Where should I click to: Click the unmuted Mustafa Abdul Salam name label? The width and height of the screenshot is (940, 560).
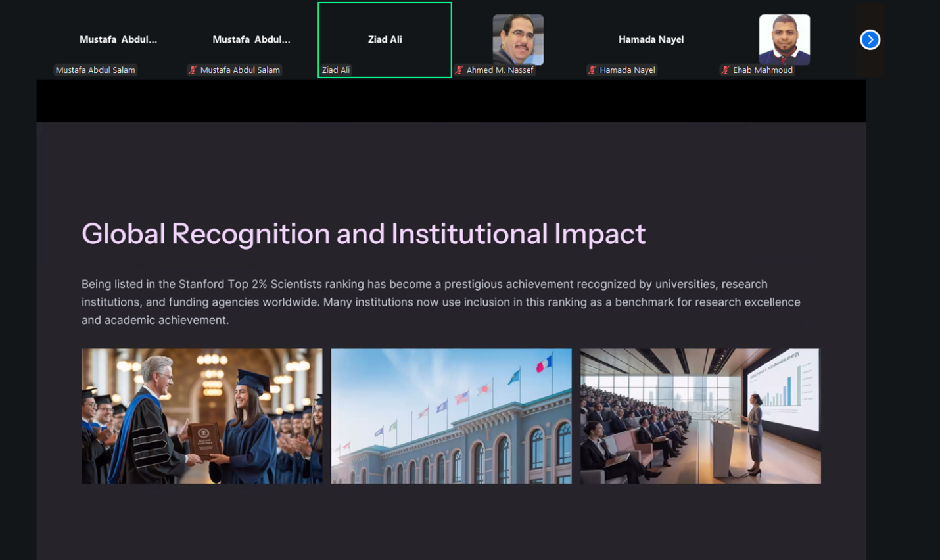[95, 70]
